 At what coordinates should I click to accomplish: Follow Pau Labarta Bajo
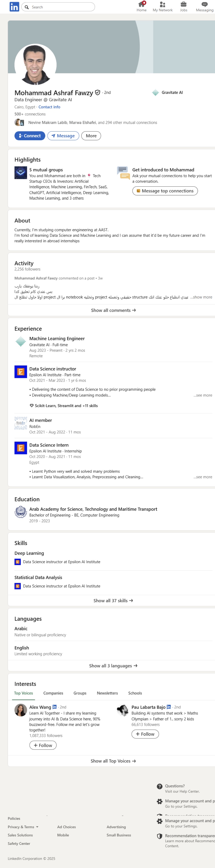(x=145, y=734)
